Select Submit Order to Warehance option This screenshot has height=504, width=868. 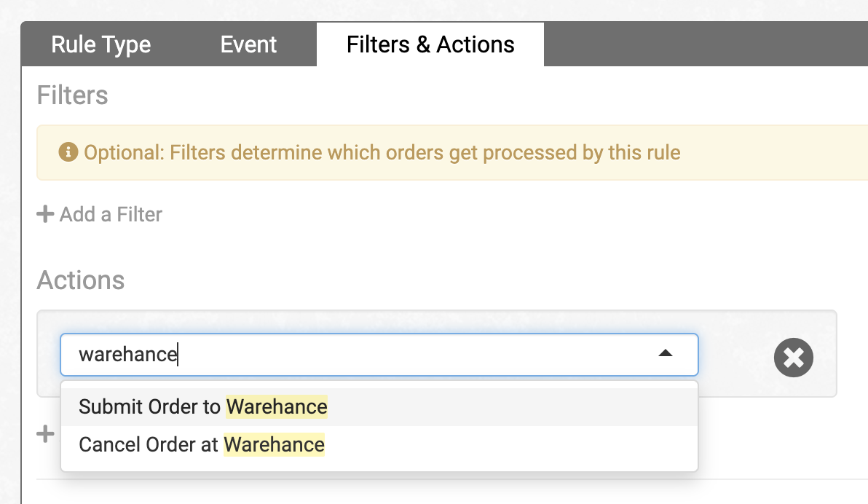point(379,407)
